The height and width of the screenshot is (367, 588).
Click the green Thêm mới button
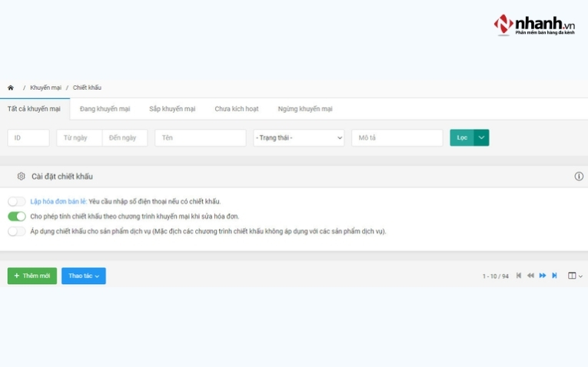pyautogui.click(x=32, y=276)
